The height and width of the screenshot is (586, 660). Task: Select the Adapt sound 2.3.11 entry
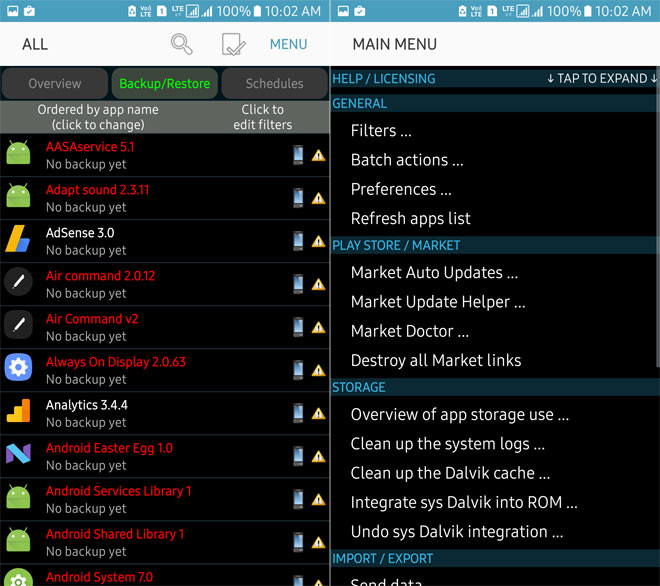[x=165, y=198]
